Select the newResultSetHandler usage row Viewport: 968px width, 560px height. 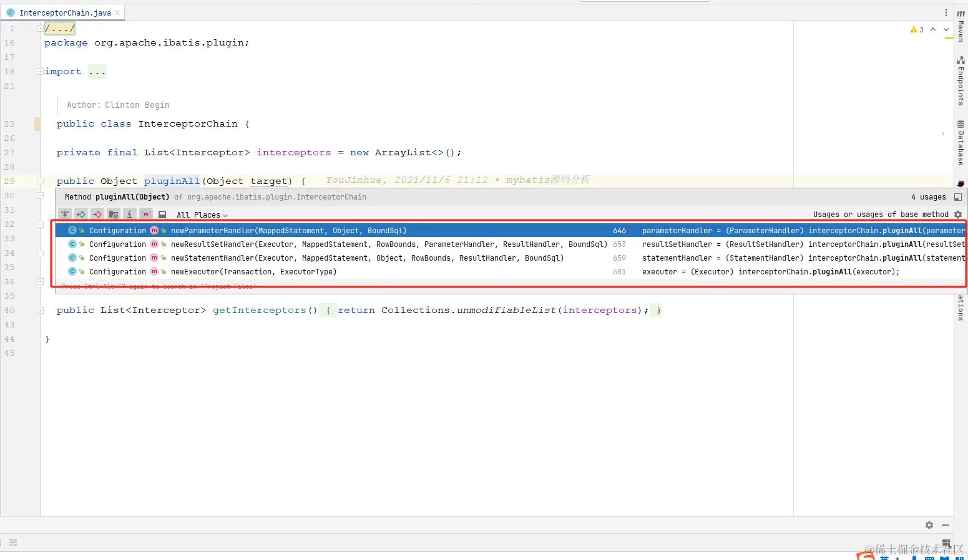tap(511, 244)
